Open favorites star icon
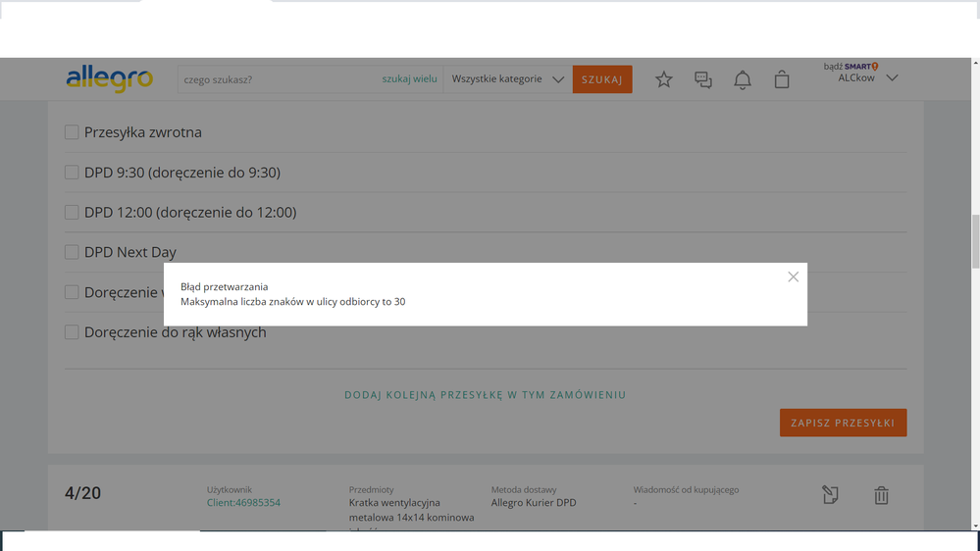 [x=664, y=79]
